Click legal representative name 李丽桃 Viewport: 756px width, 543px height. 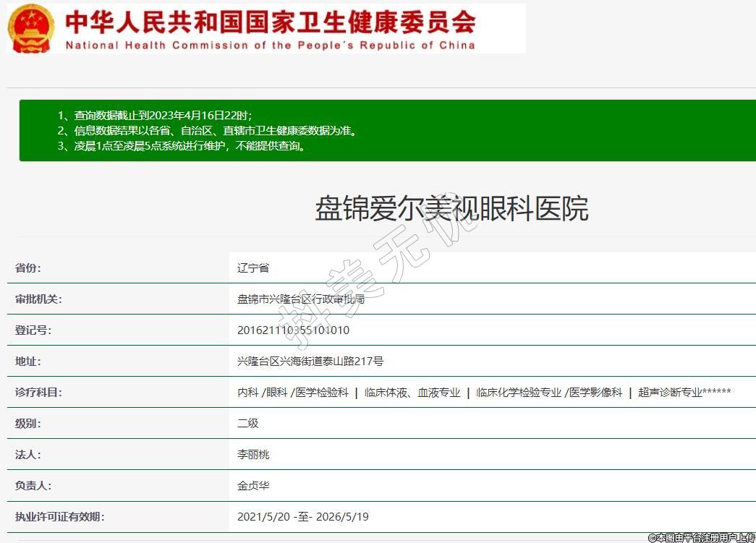[x=253, y=454]
